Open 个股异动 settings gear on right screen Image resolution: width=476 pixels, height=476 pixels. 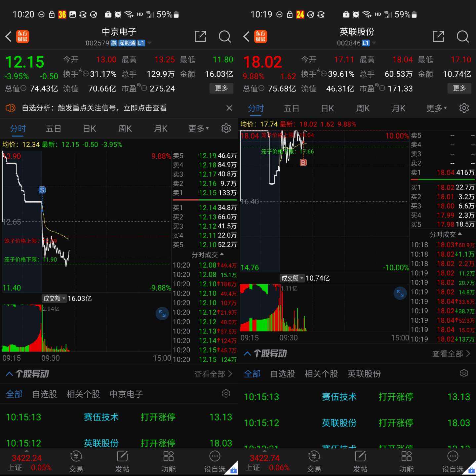coord(464,373)
